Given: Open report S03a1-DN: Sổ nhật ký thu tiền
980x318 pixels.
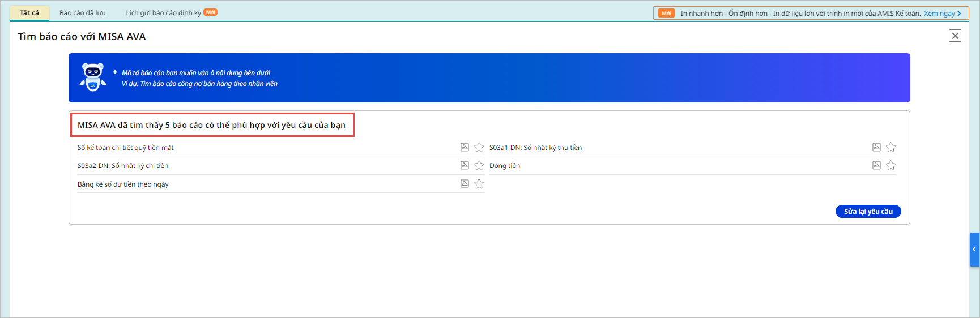Looking at the screenshot, I should (535, 148).
